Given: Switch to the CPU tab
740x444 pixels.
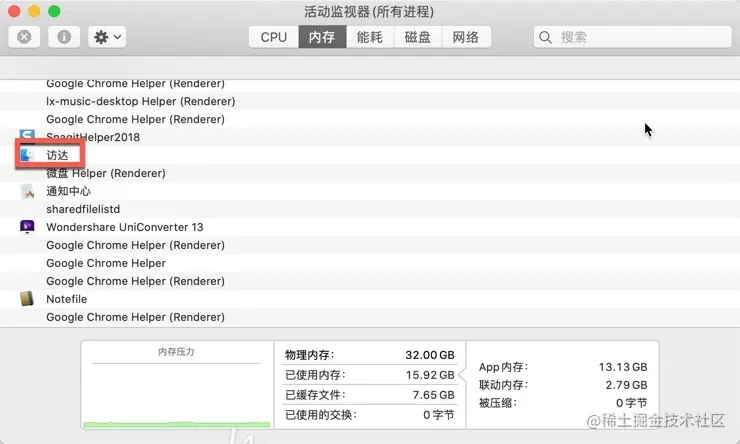Looking at the screenshot, I should pos(274,37).
